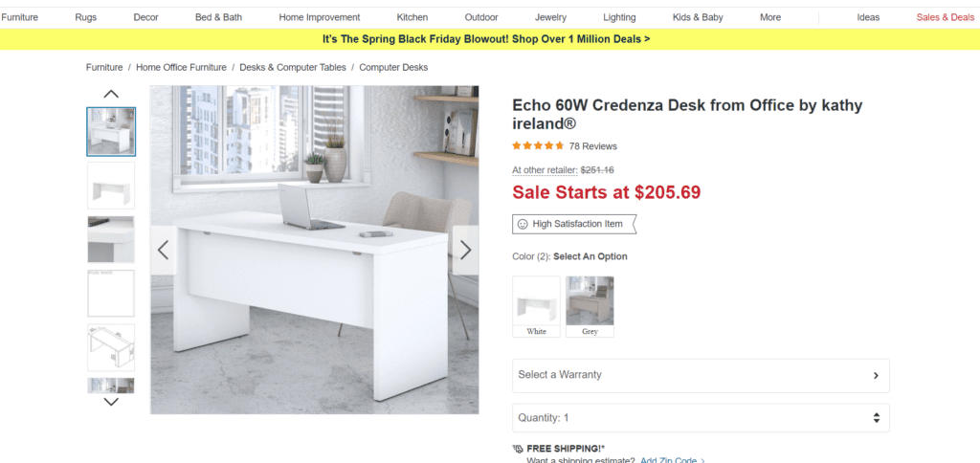Go to Sales & Deals tab

pos(945,17)
